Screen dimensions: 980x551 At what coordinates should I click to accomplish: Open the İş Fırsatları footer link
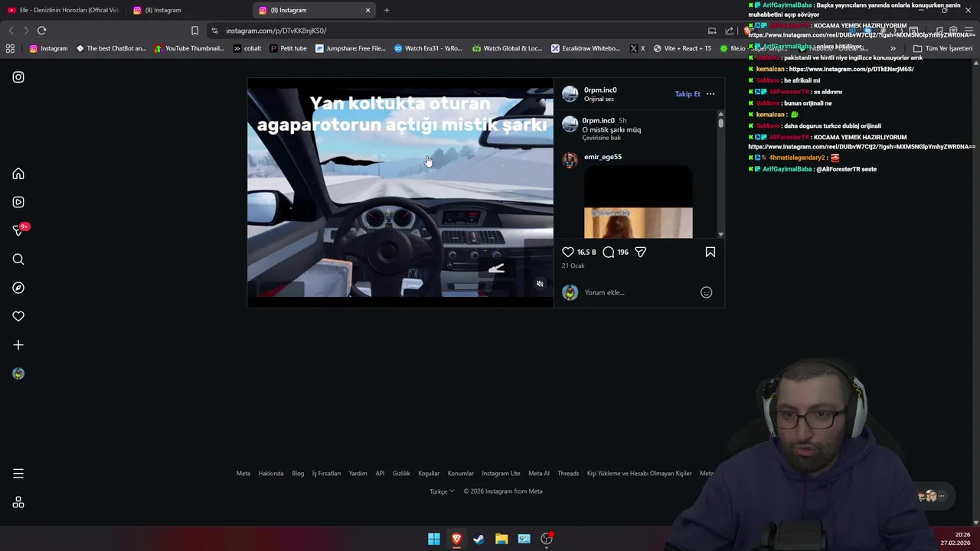point(326,474)
